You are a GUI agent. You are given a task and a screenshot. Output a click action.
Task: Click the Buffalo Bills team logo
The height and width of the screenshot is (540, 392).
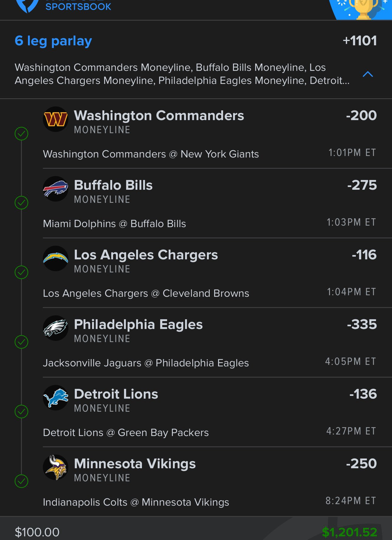click(56, 189)
